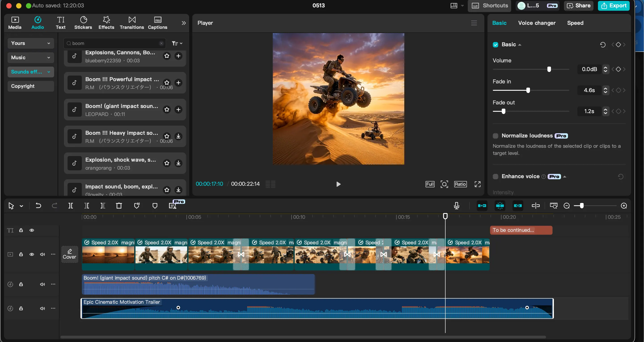Click the Volume slider handle
This screenshot has height=342, width=644.
549,69
